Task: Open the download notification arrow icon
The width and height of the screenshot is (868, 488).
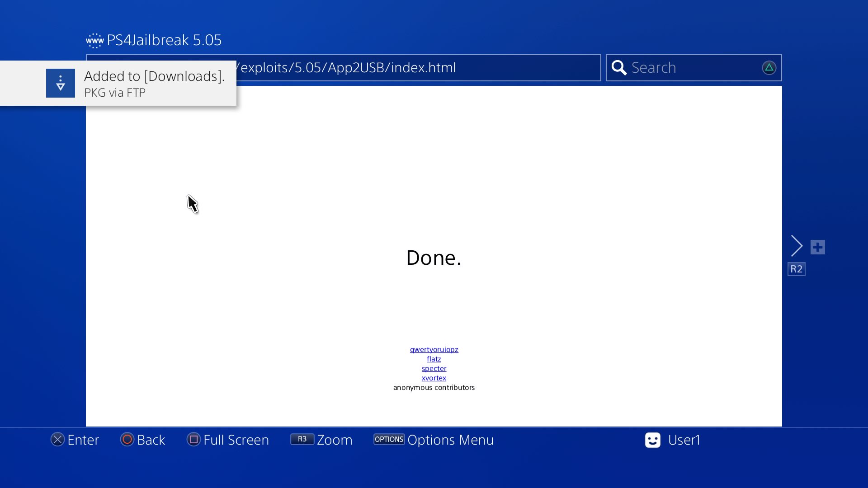Action: [x=61, y=83]
